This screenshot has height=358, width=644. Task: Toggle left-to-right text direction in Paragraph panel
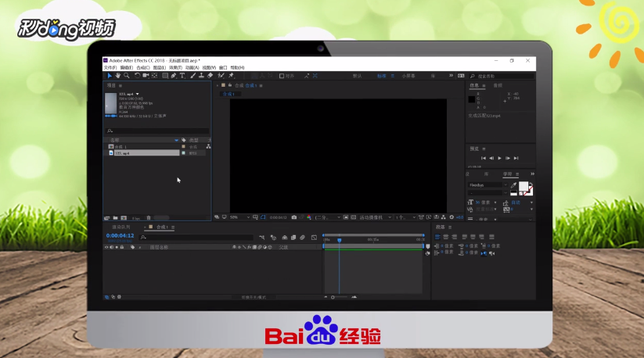point(484,253)
